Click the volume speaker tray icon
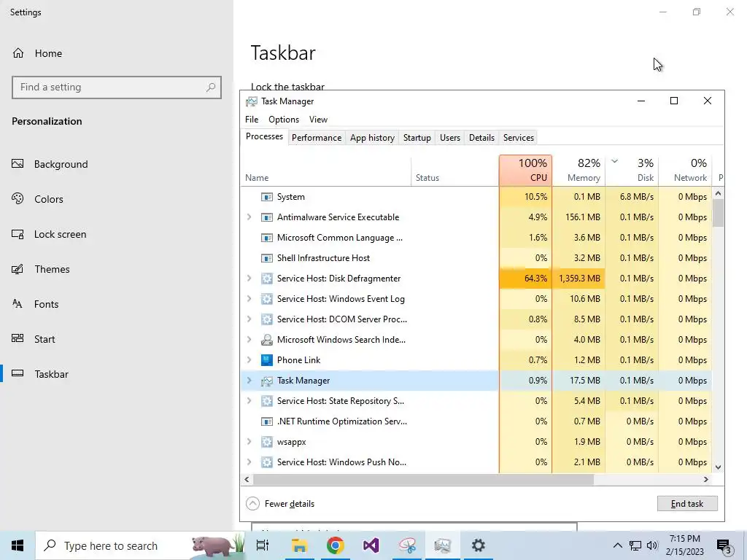The width and height of the screenshot is (747, 560). 652,545
